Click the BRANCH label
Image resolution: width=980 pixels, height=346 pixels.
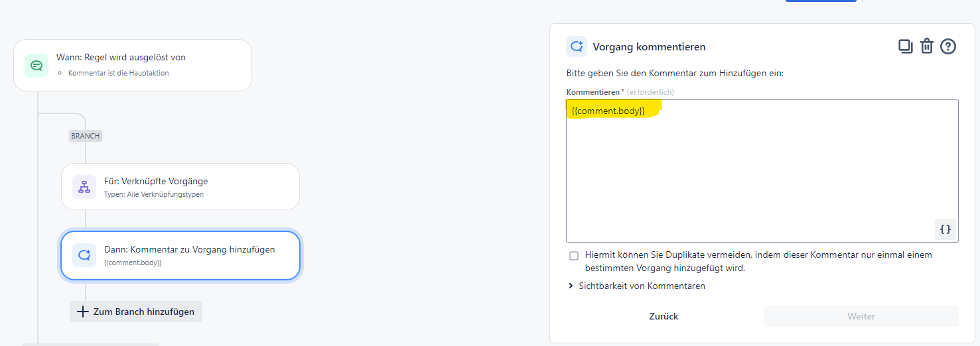tap(86, 136)
